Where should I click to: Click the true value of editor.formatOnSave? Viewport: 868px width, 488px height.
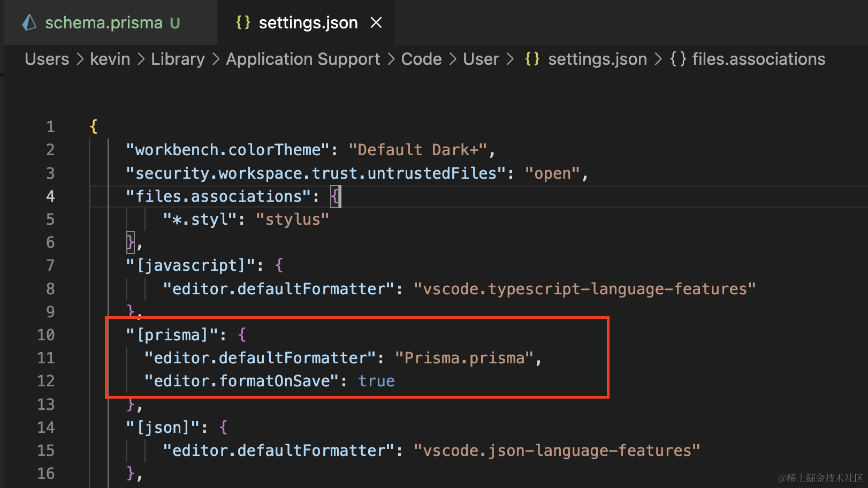coord(376,381)
